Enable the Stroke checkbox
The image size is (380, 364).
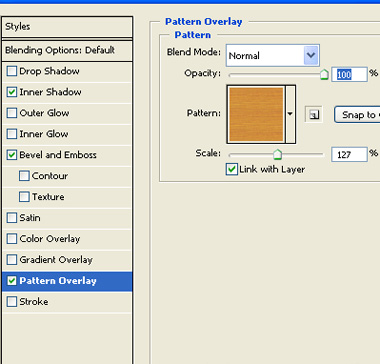pyautogui.click(x=12, y=302)
